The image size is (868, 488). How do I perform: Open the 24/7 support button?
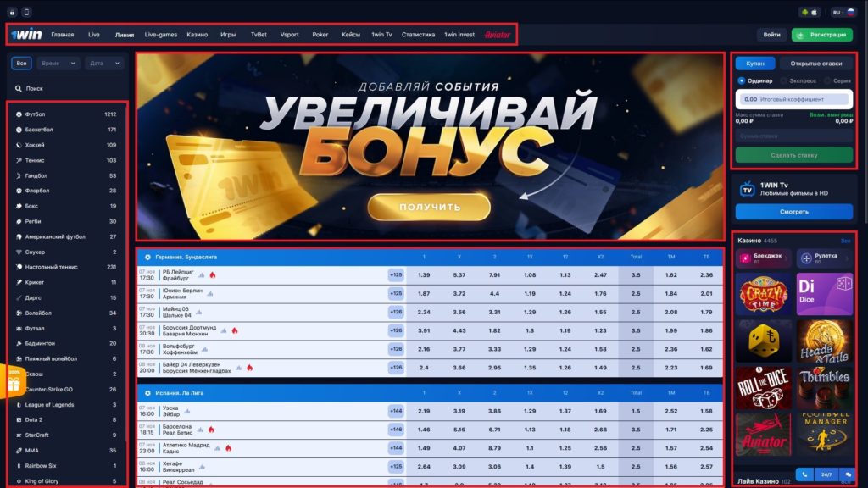826,474
